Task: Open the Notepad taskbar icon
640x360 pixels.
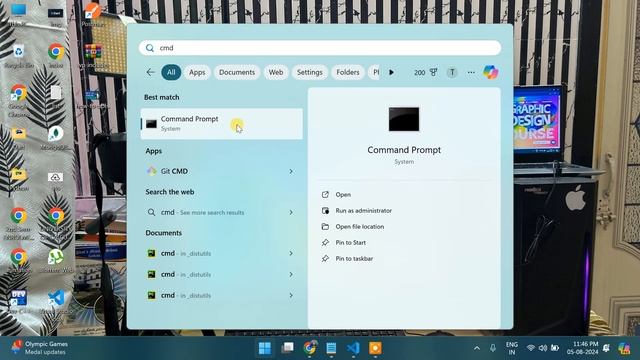Action: tap(331, 348)
